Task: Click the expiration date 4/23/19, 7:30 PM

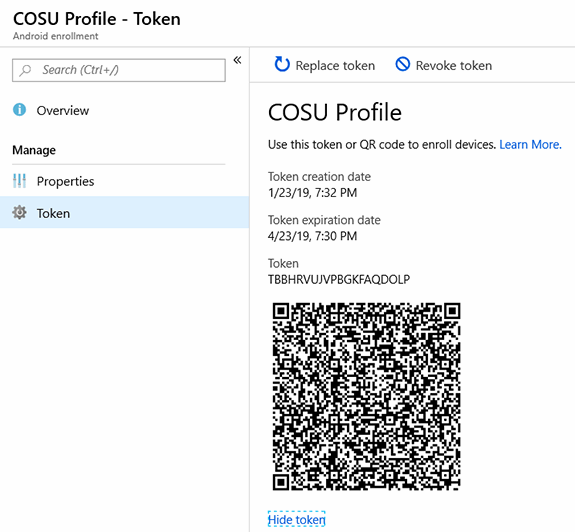Action: (312, 236)
